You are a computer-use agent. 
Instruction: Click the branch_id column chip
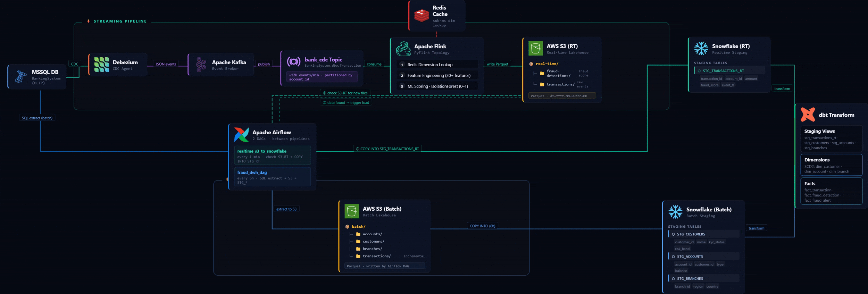682,287
